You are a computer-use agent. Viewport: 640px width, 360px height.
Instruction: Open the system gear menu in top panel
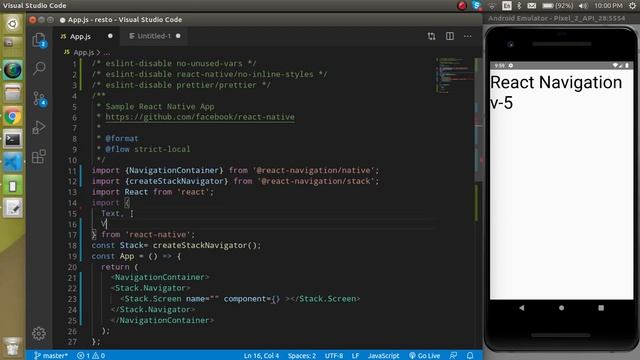coord(632,6)
